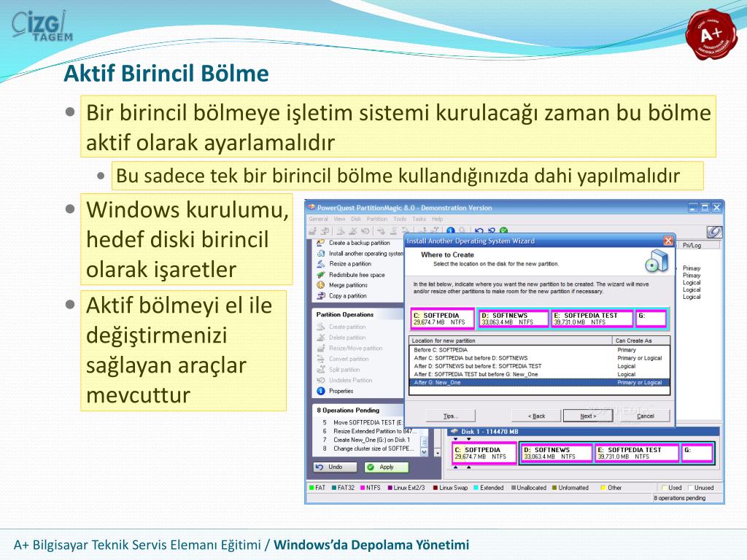
Task: Click the Copy a partition icon
Action: [x=321, y=296]
